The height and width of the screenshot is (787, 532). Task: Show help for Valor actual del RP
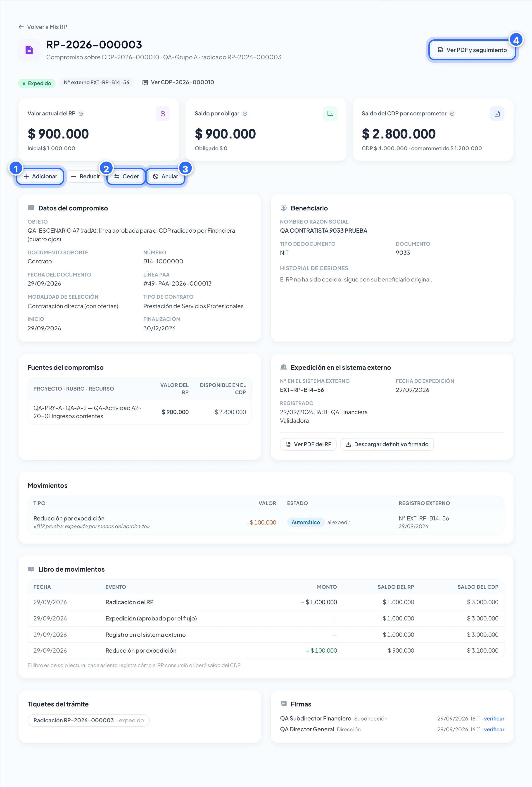81,114
